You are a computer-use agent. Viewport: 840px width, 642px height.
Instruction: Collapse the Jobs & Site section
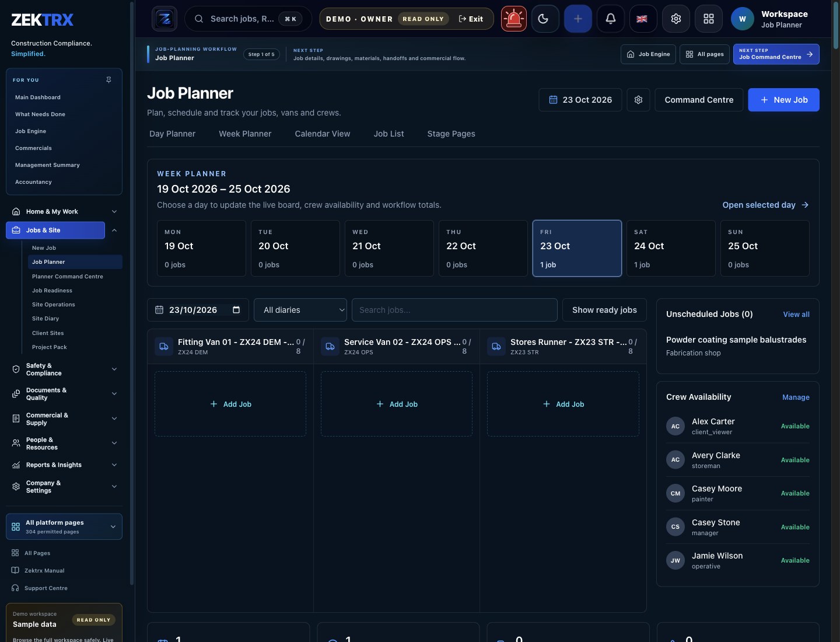pyautogui.click(x=114, y=230)
